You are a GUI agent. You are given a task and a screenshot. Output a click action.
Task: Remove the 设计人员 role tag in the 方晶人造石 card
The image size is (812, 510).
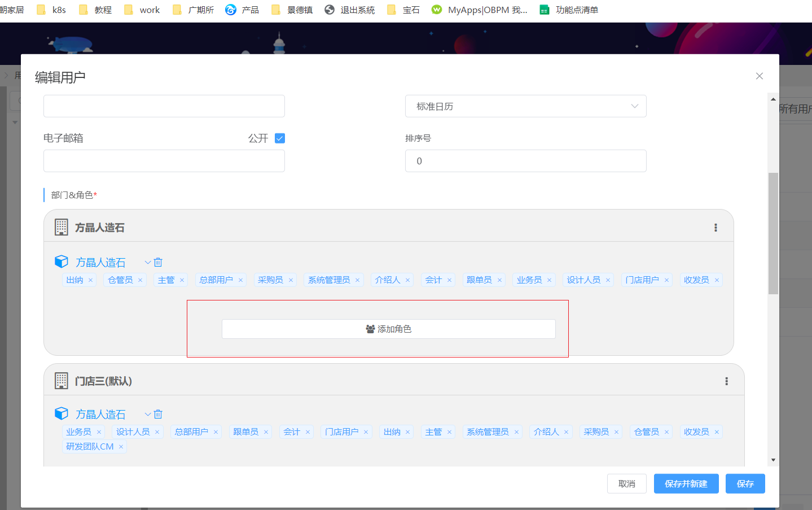point(608,280)
